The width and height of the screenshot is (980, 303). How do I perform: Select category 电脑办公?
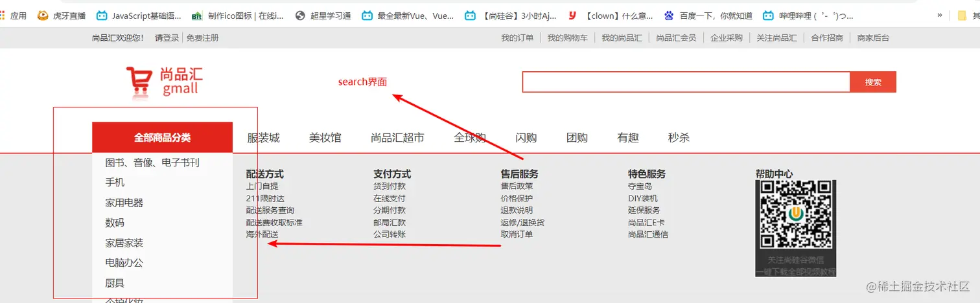[x=124, y=263]
